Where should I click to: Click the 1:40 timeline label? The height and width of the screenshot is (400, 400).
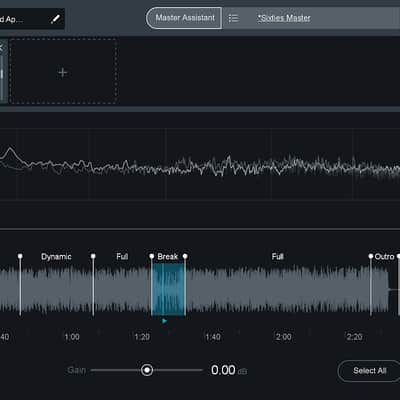tap(213, 337)
